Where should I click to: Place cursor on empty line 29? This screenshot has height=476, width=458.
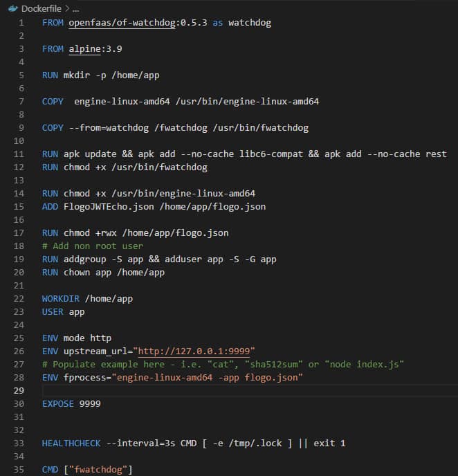(208, 390)
